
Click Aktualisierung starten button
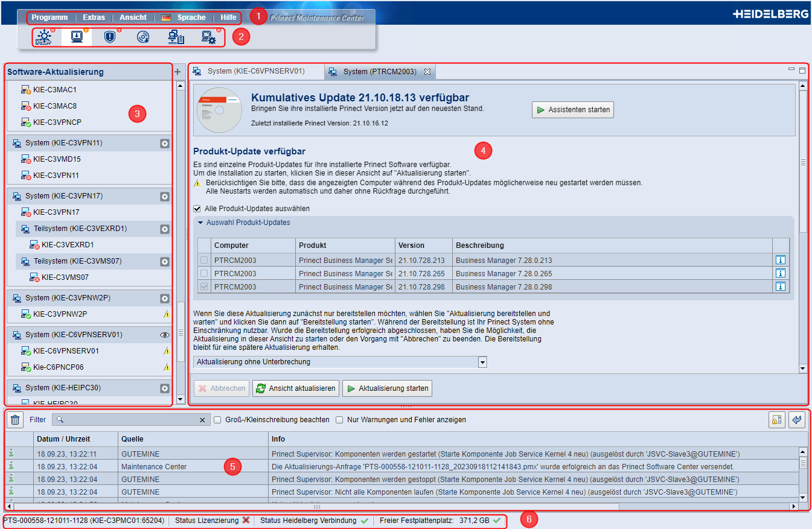[387, 388]
